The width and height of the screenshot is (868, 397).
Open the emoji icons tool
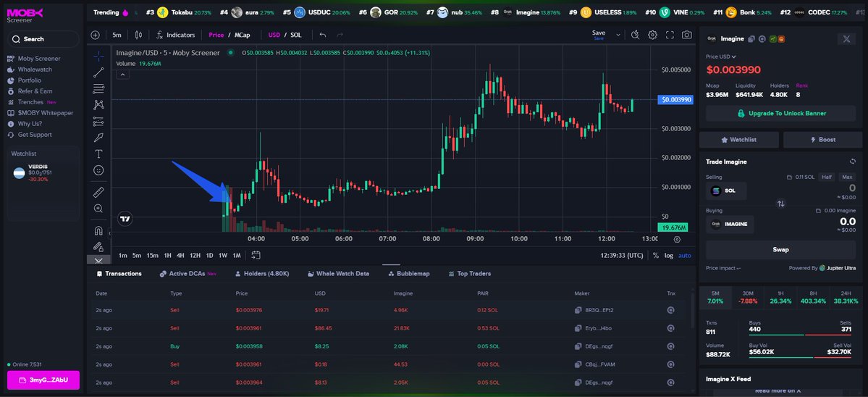coord(98,170)
